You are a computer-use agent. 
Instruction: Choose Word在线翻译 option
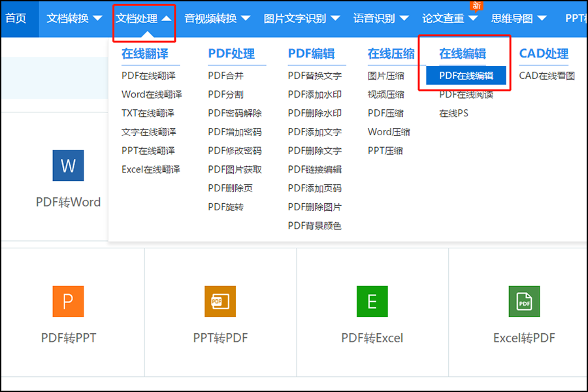[x=152, y=95]
